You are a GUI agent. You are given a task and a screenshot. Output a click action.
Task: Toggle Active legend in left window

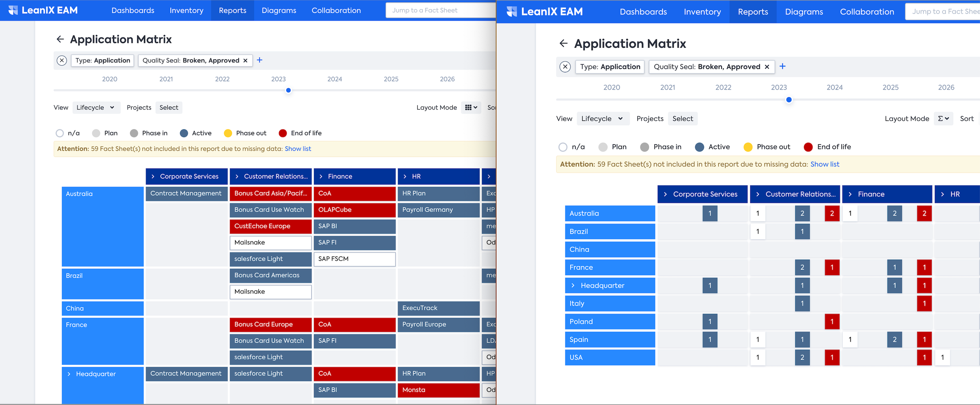[x=196, y=133]
